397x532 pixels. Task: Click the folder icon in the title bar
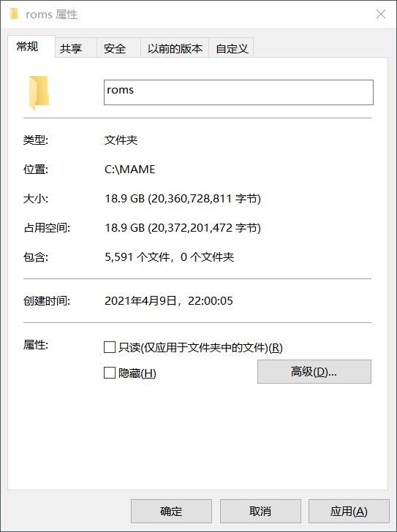14,15
